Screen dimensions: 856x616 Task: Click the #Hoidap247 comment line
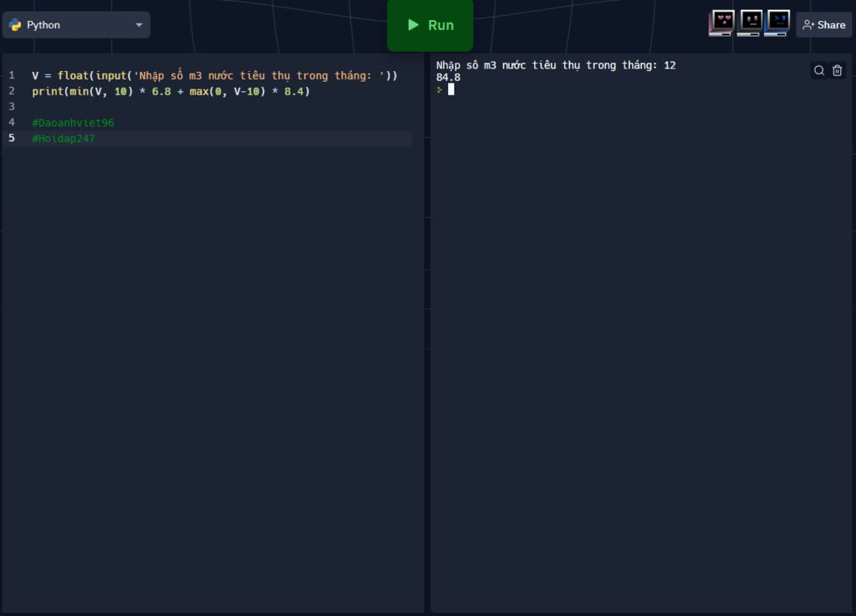point(64,139)
